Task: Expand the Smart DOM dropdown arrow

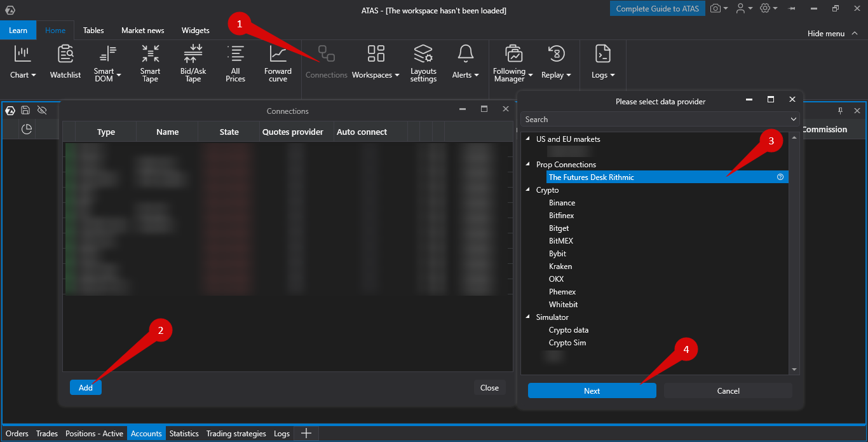Action: point(119,75)
